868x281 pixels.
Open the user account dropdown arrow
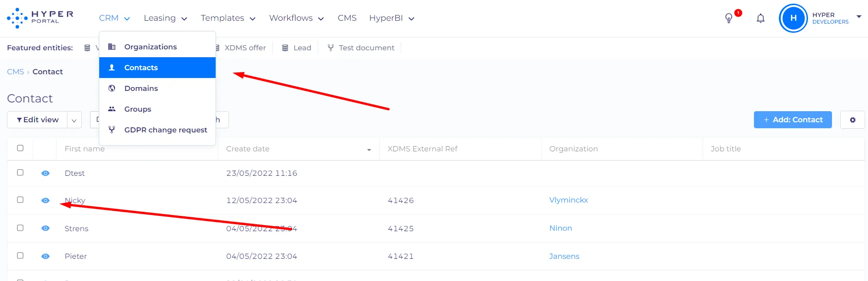(x=859, y=17)
